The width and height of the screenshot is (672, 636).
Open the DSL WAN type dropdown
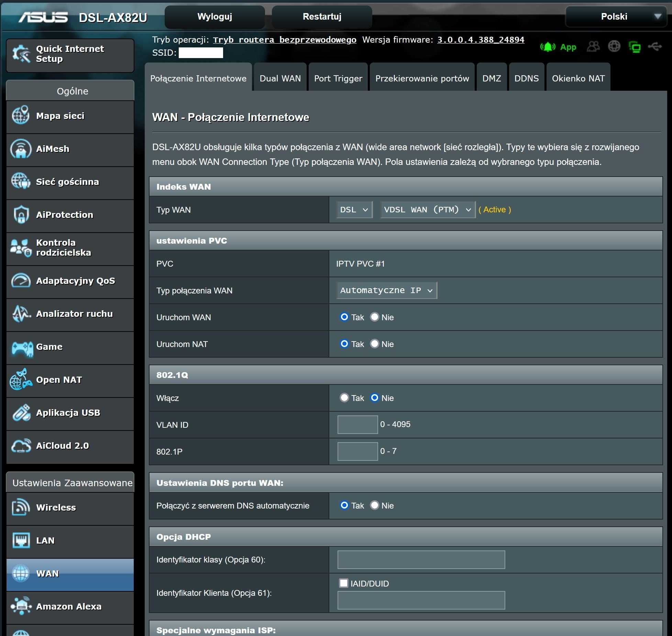tap(354, 210)
